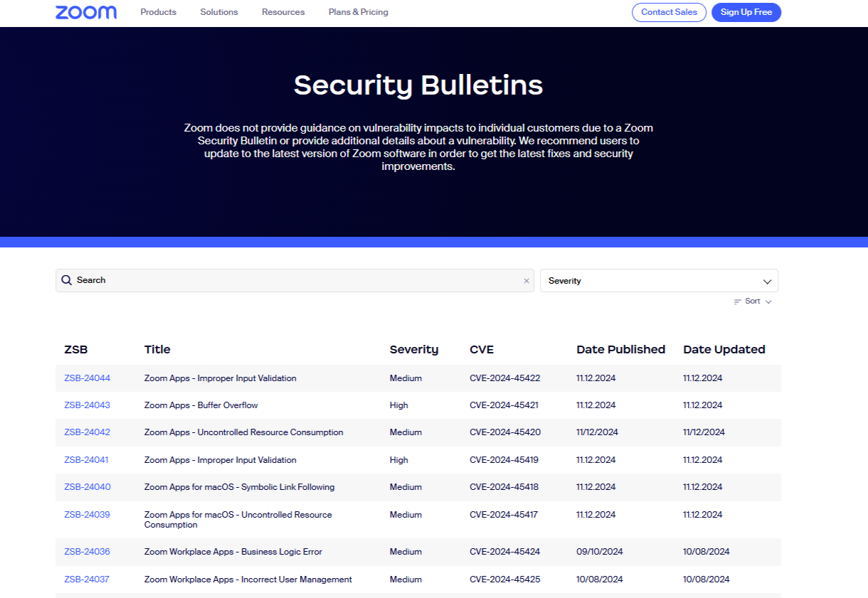
Task: Open the Sort dropdown
Action: [753, 301]
